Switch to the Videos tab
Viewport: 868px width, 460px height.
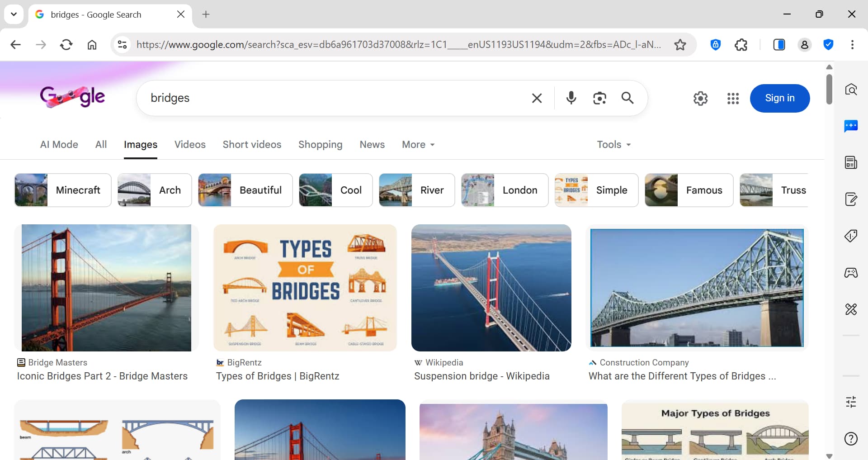click(x=190, y=144)
